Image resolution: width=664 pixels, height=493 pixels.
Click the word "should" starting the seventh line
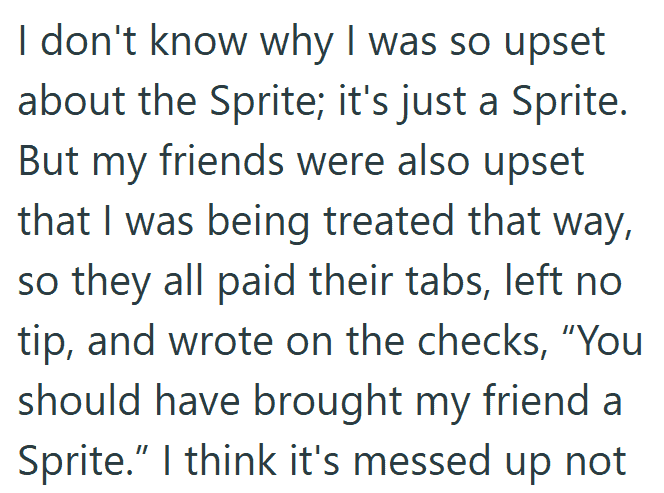[79, 400]
